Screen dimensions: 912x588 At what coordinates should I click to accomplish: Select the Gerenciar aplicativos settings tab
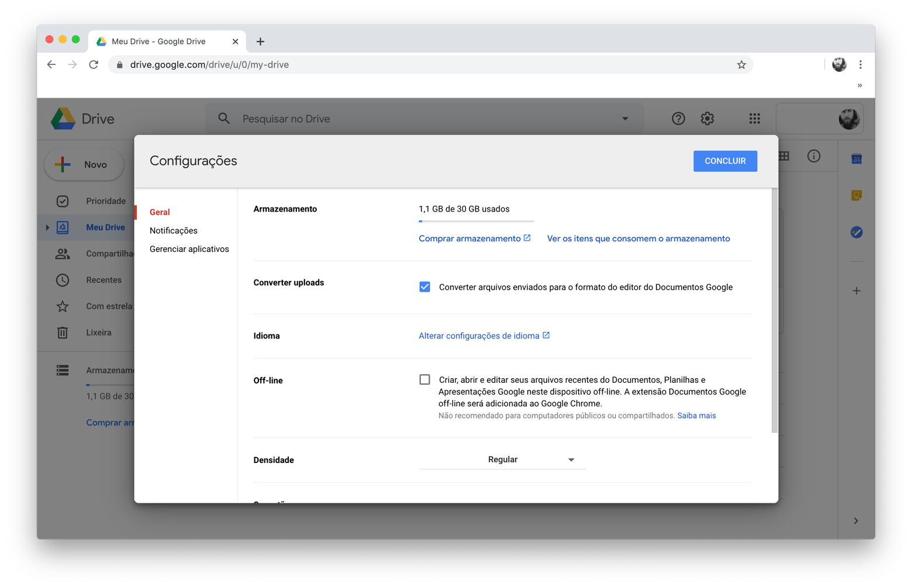coord(189,249)
